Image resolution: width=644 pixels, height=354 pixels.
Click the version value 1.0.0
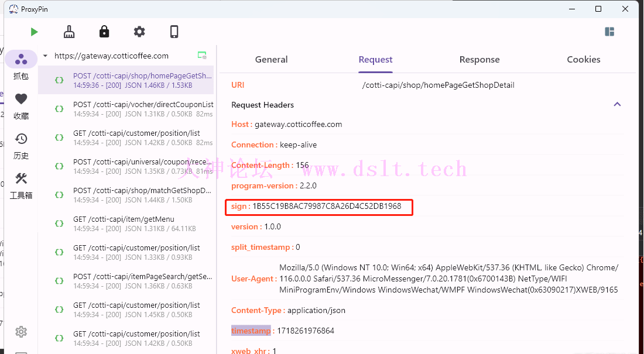(272, 226)
